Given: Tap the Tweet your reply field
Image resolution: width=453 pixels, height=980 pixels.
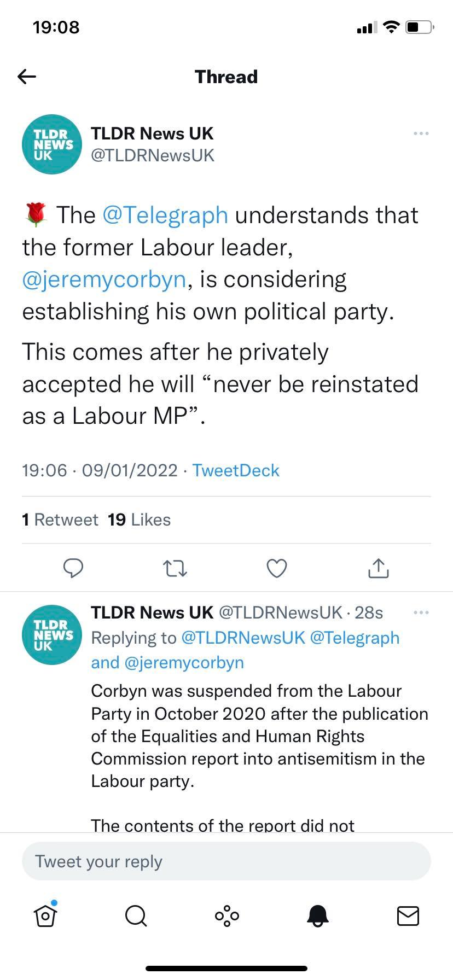Looking at the screenshot, I should tap(226, 861).
